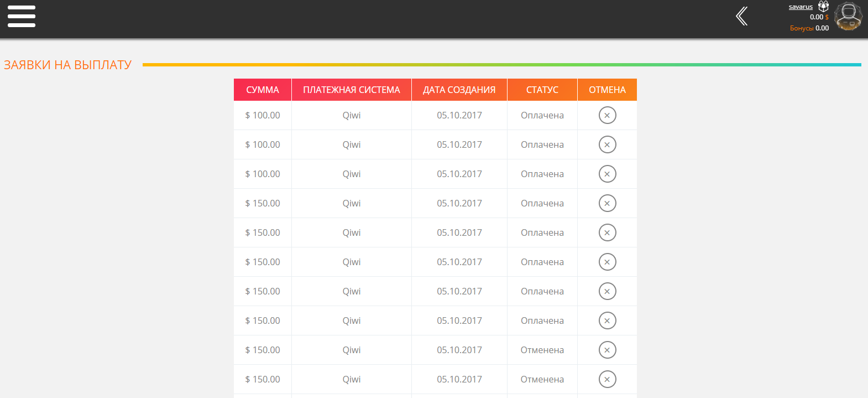868x398 pixels.
Task: Click cancel icon in first Отменена row
Action: pyautogui.click(x=607, y=350)
